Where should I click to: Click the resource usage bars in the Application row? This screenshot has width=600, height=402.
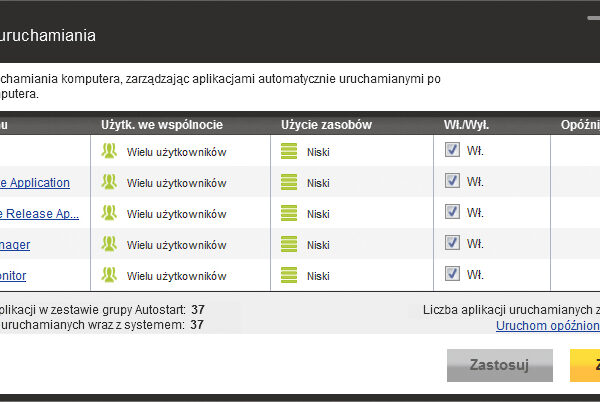coord(289,182)
